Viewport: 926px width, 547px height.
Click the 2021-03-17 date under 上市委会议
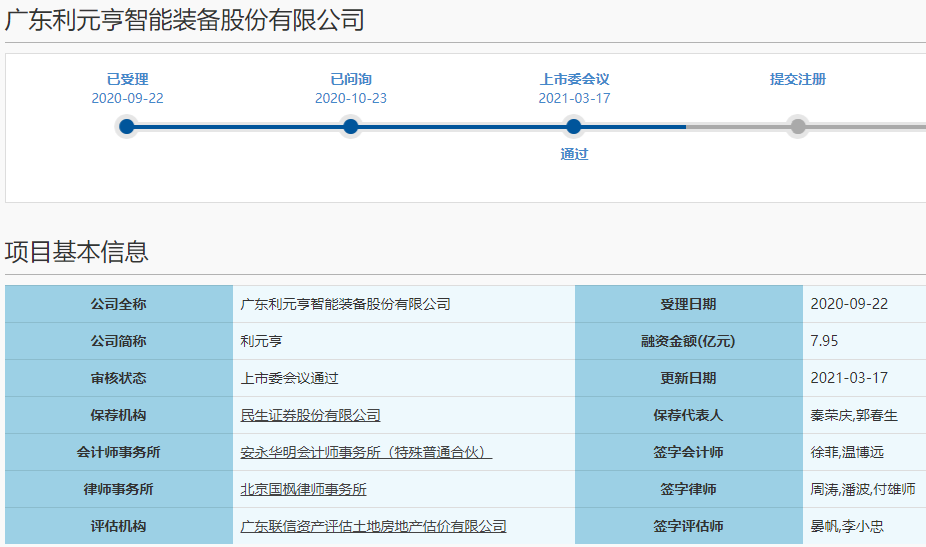574,98
